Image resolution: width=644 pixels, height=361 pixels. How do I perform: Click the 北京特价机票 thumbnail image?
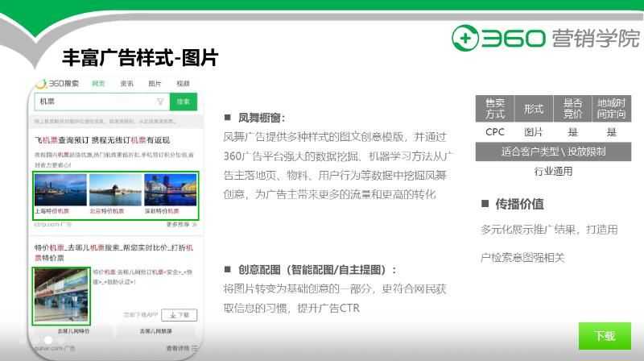(x=115, y=190)
